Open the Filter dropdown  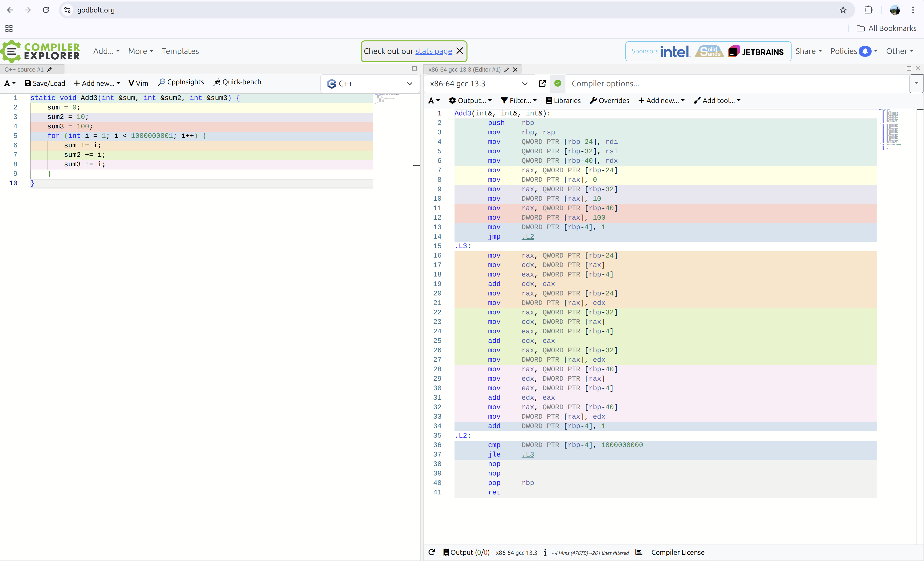(519, 100)
